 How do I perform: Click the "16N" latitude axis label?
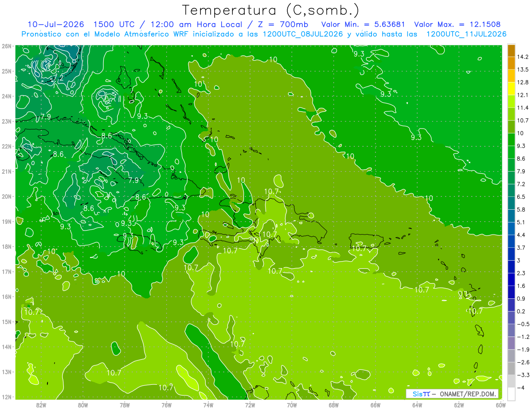tap(6, 297)
